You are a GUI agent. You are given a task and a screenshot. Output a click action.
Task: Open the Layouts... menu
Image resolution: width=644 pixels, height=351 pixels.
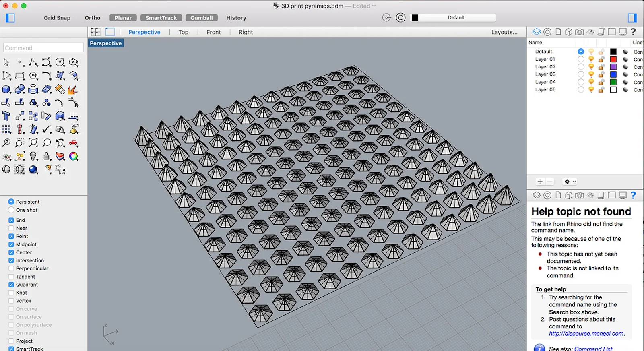coord(504,32)
